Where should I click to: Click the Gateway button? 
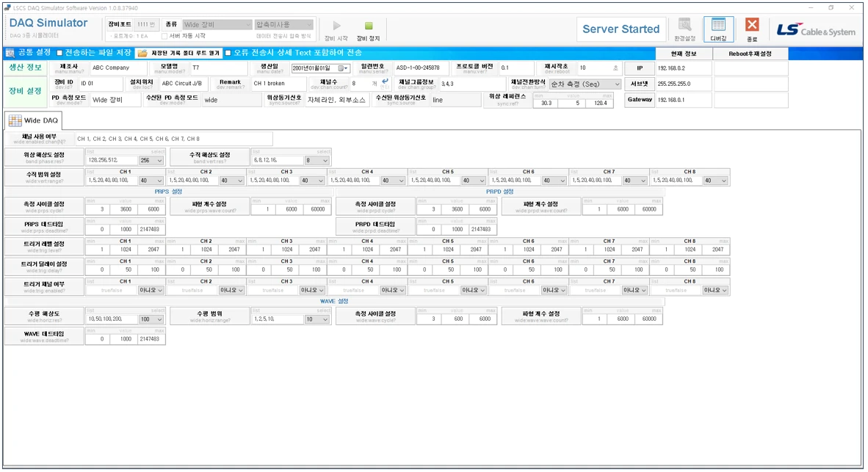[x=640, y=100]
